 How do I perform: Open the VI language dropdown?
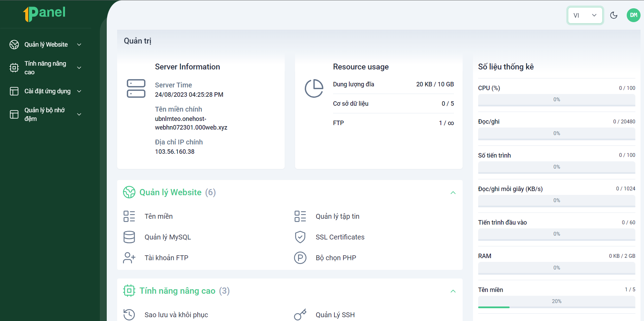coord(585,15)
